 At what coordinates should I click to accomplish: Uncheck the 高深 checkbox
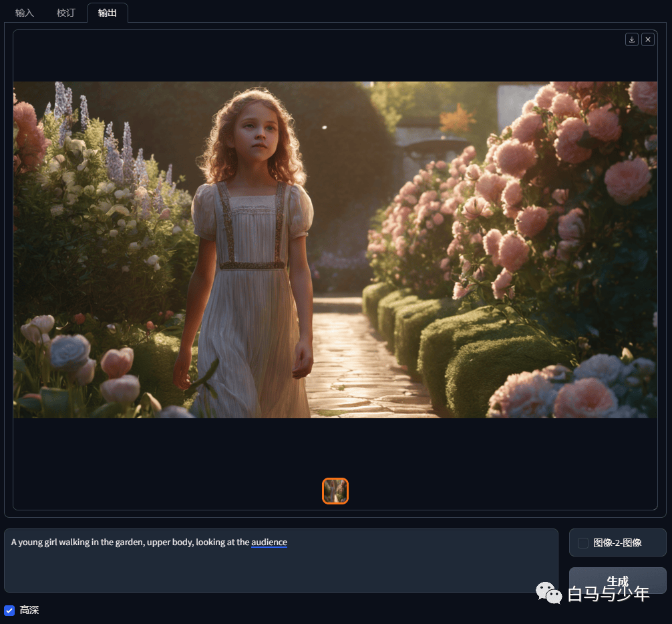pyautogui.click(x=9, y=610)
